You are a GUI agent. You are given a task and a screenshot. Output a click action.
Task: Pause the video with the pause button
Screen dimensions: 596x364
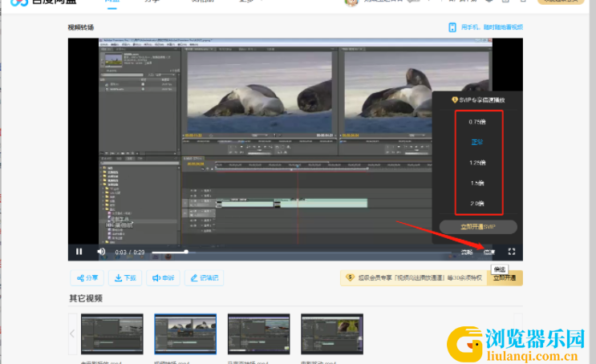point(79,252)
